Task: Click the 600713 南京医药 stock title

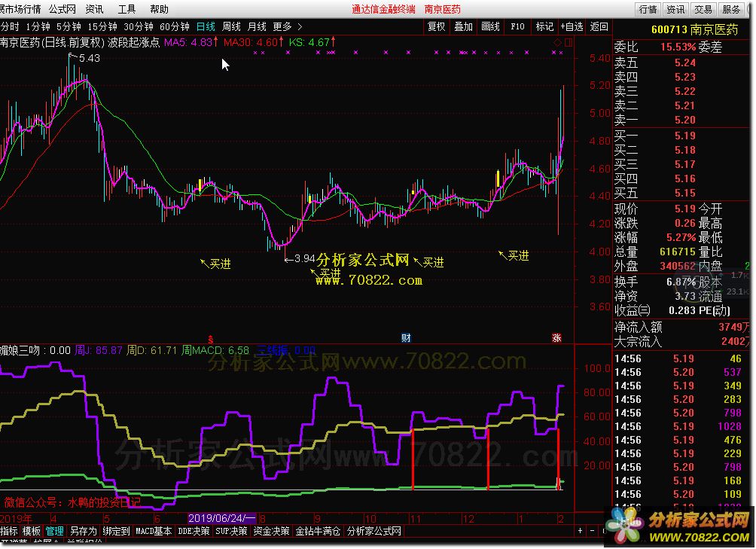Action: coord(694,29)
